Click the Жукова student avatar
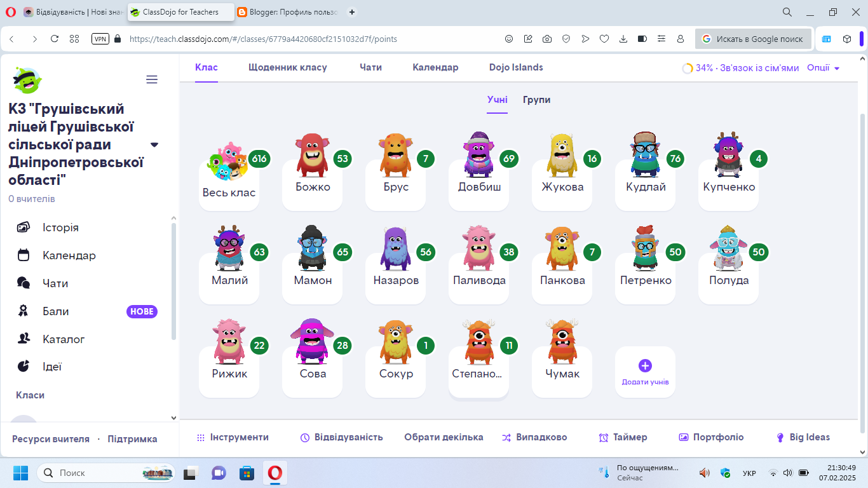The height and width of the screenshot is (488, 868). pyautogui.click(x=562, y=156)
